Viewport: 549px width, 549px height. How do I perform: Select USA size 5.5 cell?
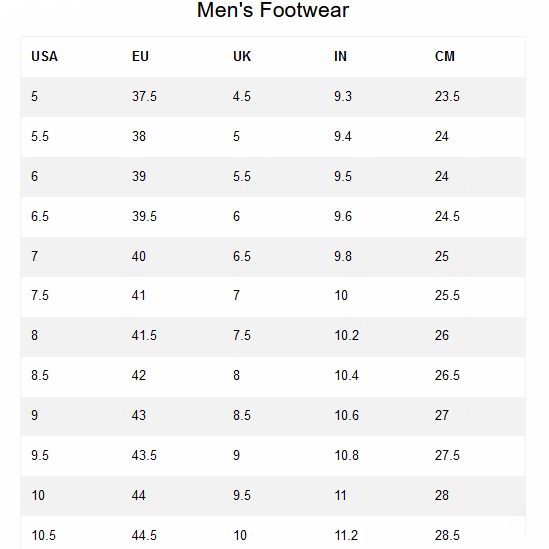click(40, 136)
